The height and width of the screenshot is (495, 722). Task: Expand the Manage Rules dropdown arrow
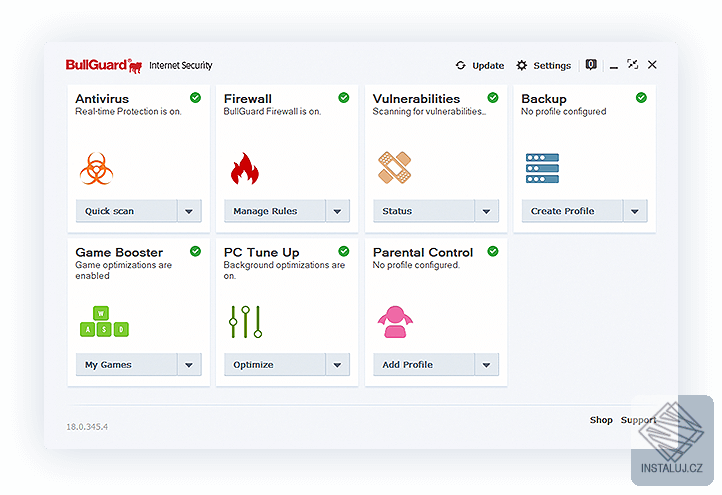click(x=338, y=211)
